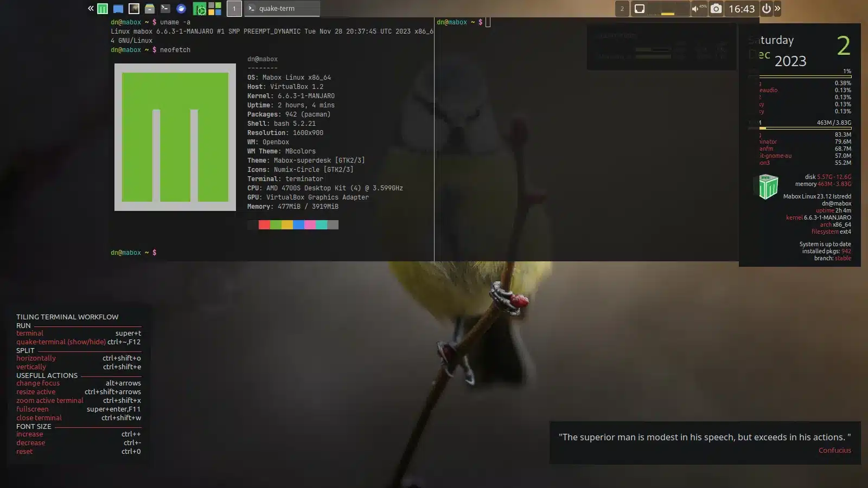The image size is (868, 488).
Task: Switch to workspace 1
Action: pyautogui.click(x=234, y=9)
